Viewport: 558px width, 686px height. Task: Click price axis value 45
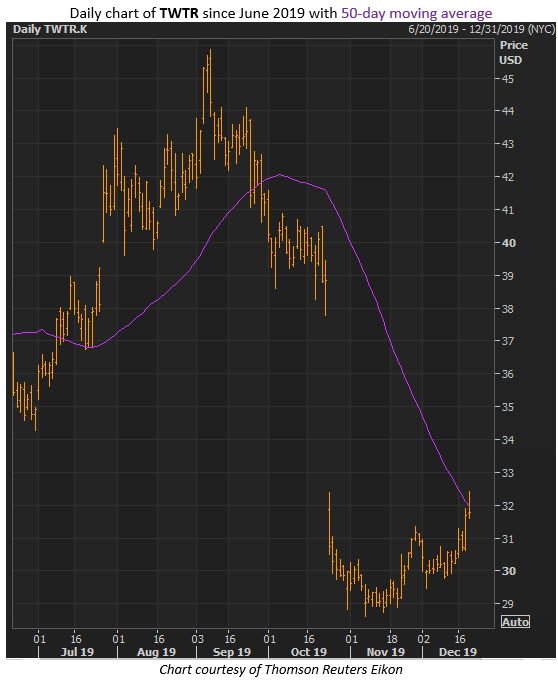tap(508, 79)
